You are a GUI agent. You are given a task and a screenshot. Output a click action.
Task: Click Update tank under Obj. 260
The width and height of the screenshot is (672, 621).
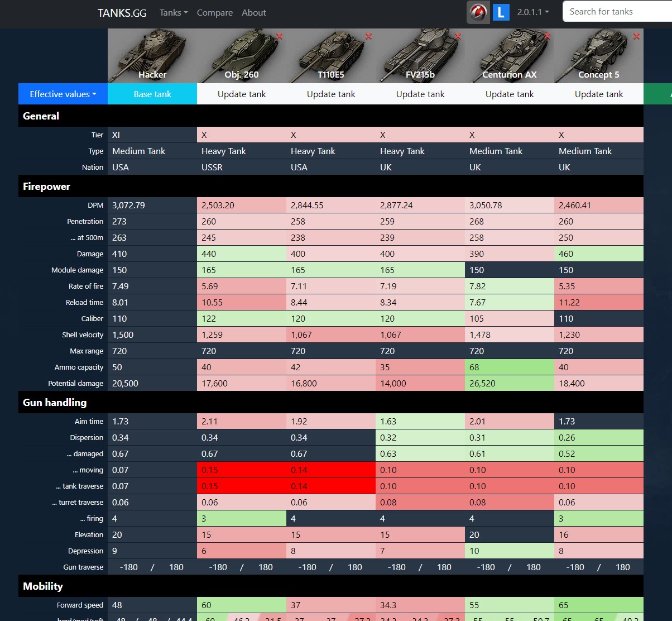click(242, 94)
